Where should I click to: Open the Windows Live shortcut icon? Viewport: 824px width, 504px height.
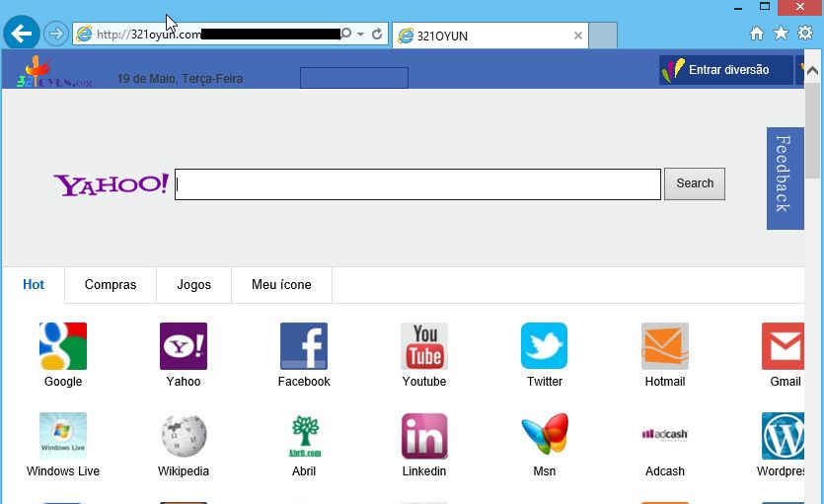tap(63, 436)
